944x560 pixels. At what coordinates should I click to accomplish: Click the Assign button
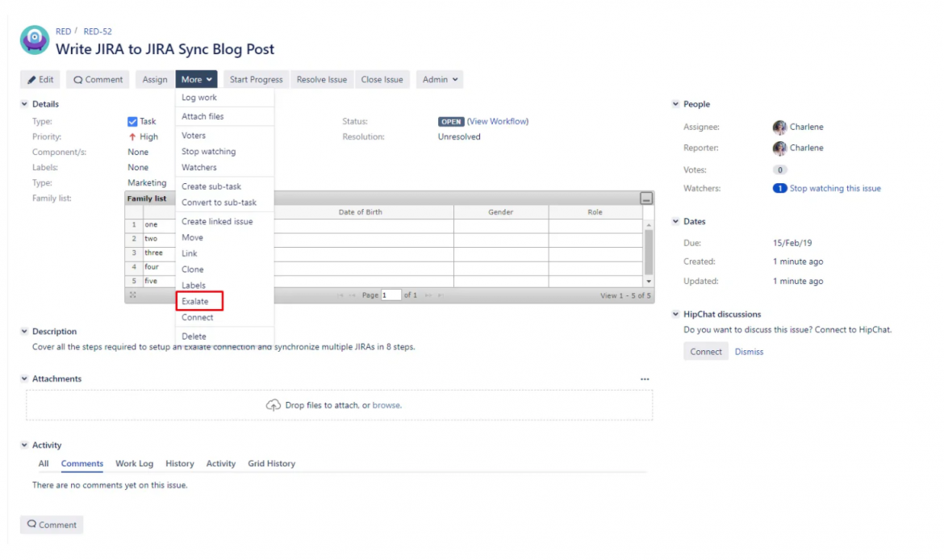(x=155, y=80)
